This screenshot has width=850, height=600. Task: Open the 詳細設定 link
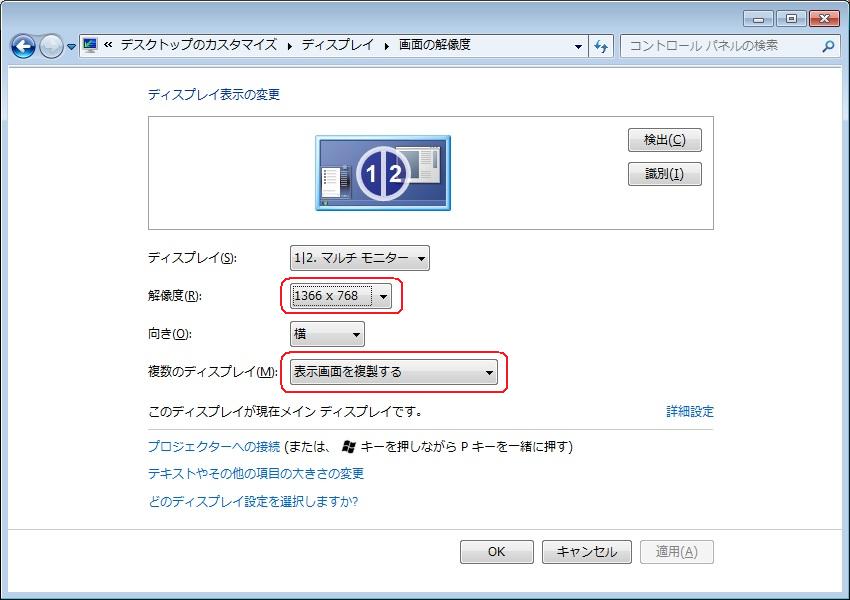[x=690, y=411]
